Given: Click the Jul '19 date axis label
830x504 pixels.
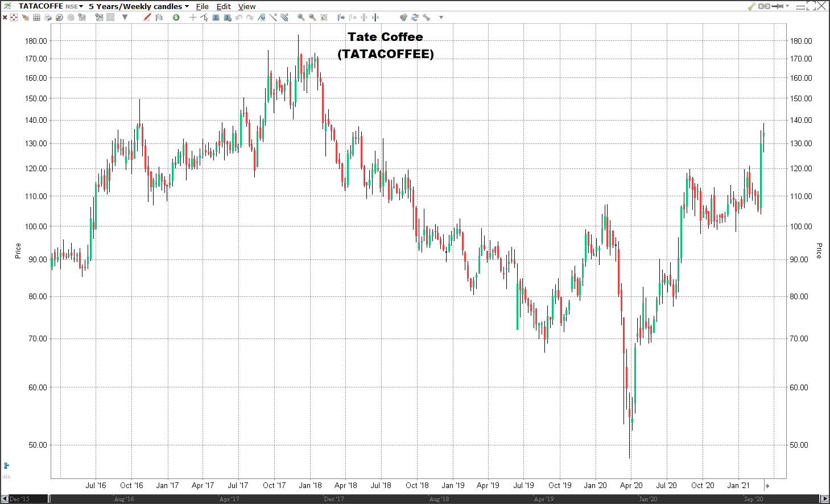Looking at the screenshot, I should coord(523,485).
